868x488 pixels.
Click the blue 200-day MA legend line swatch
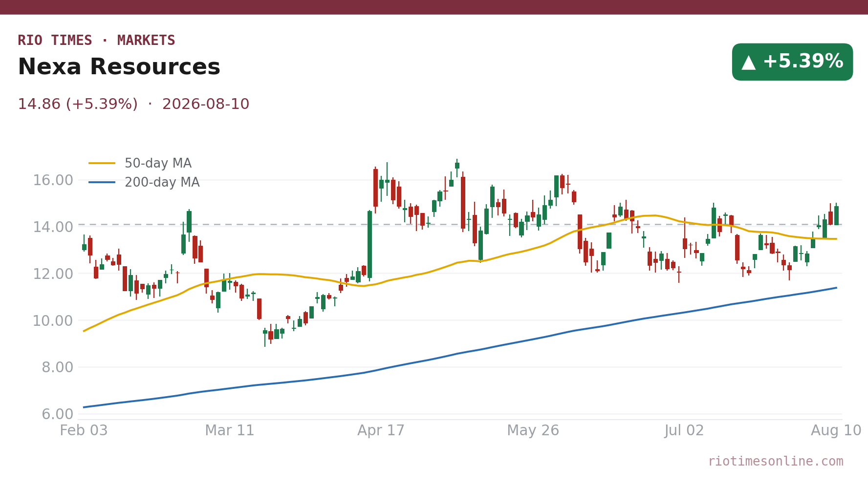coord(102,182)
